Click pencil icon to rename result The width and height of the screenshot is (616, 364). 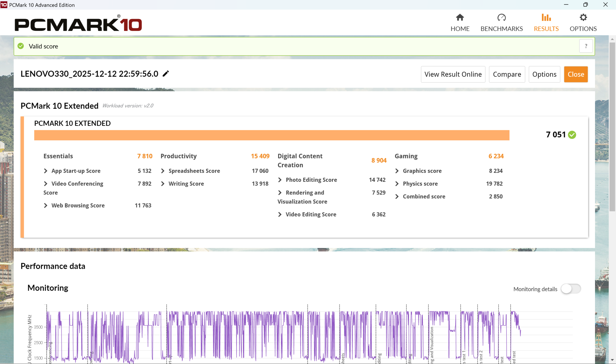pyautogui.click(x=166, y=74)
